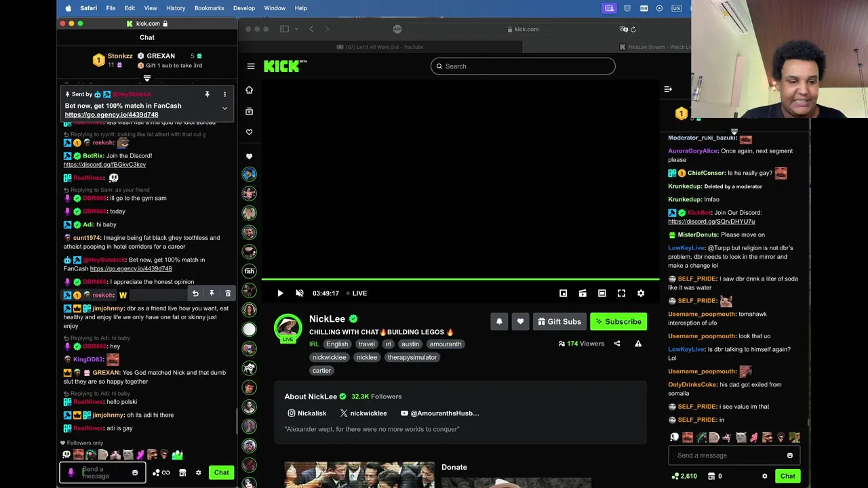The width and height of the screenshot is (868, 488).
Task: Open the pinned go.egency.io link
Action: click(111, 115)
